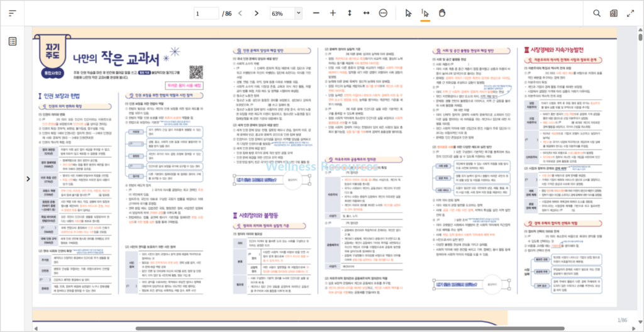Click the vertical scrollbar up arrow
Image resolution: width=644 pixels, height=332 pixels.
tap(640, 29)
